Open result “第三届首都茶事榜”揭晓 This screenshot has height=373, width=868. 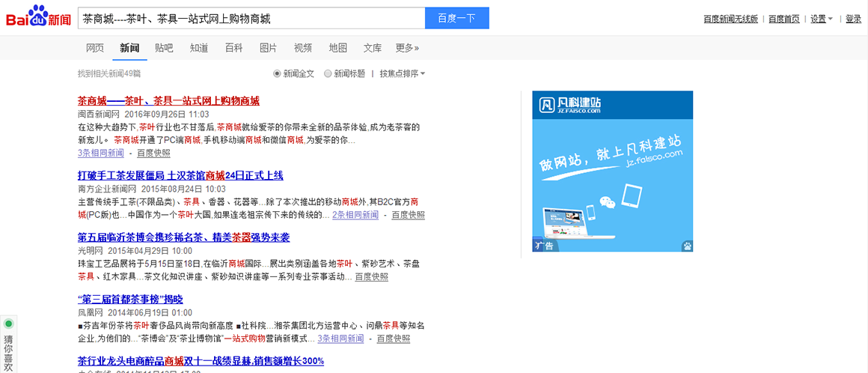130,300
